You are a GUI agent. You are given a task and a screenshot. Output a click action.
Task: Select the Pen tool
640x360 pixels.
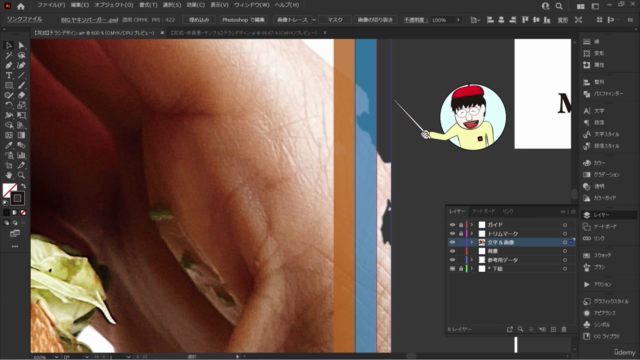pyautogui.click(x=9, y=65)
